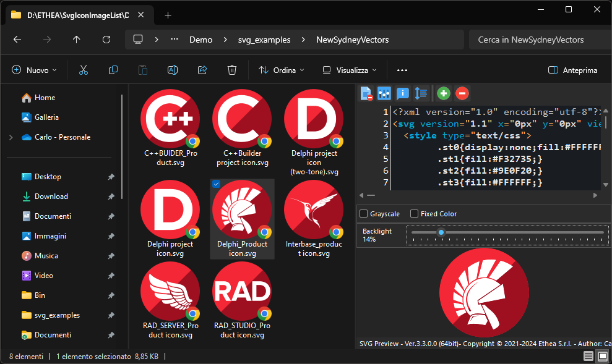The height and width of the screenshot is (364, 612).
Task: Open the Ordina sort dropdown
Action: click(281, 70)
